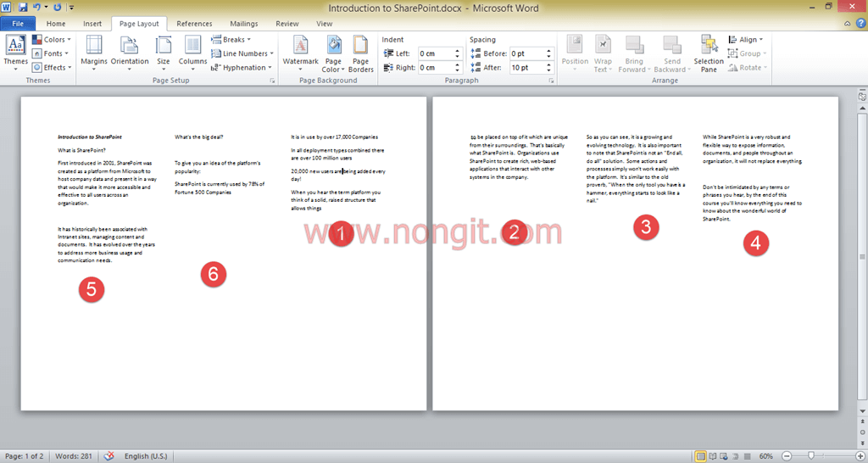Screen dimensions: 868x463
Task: Switch to the References tab
Action: (194, 23)
